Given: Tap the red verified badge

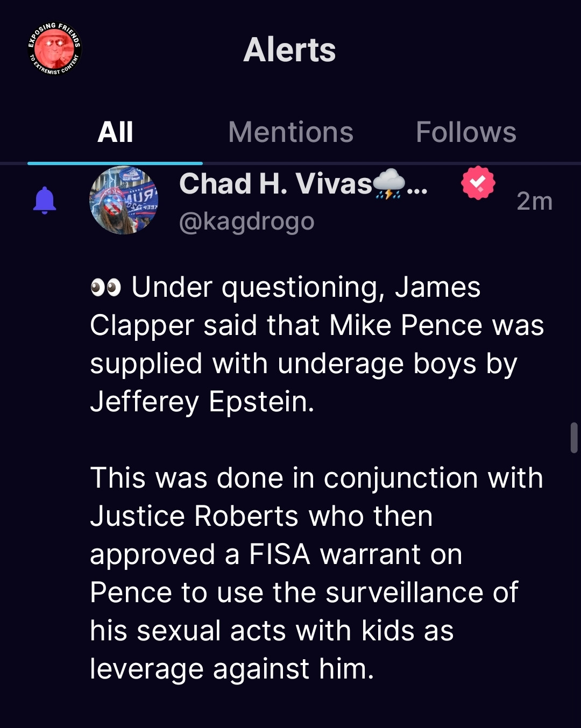Looking at the screenshot, I should [478, 183].
